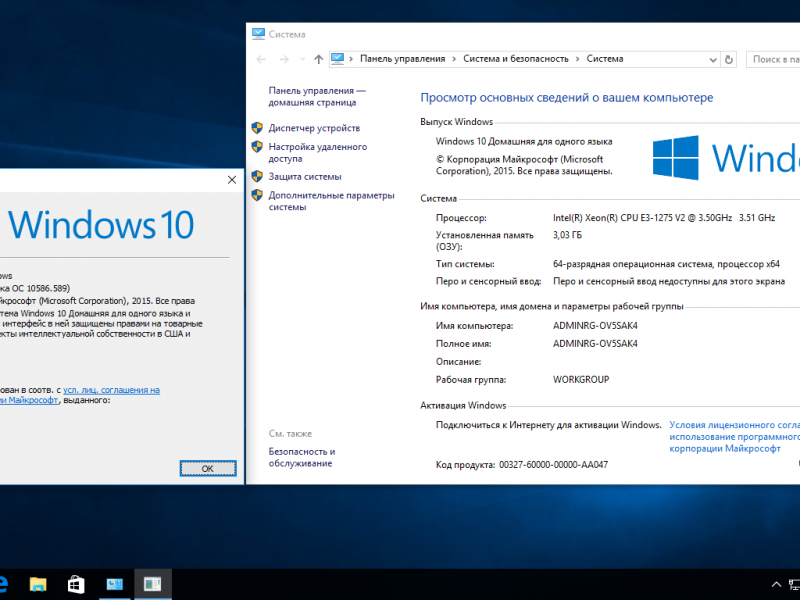Image resolution: width=800 pixels, height=600 pixels.
Task: Click the Система window title bar icon
Action: [258, 34]
